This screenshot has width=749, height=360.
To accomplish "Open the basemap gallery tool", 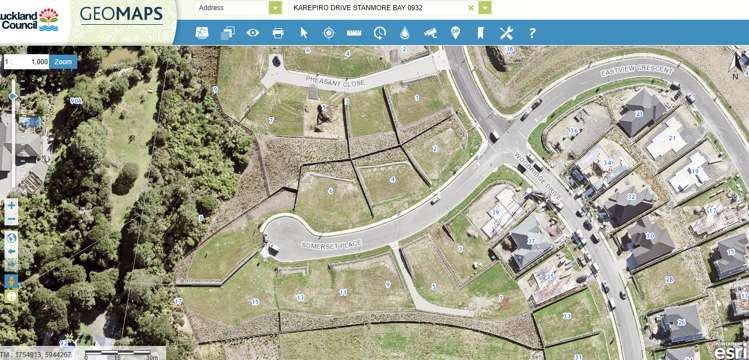I will click(x=202, y=32).
